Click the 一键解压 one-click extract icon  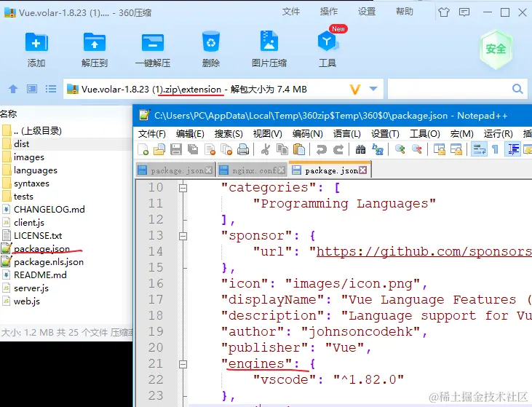pos(153,42)
